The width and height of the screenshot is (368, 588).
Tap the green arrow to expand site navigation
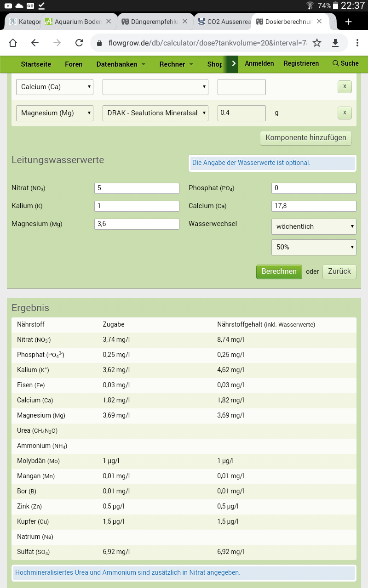coord(234,64)
